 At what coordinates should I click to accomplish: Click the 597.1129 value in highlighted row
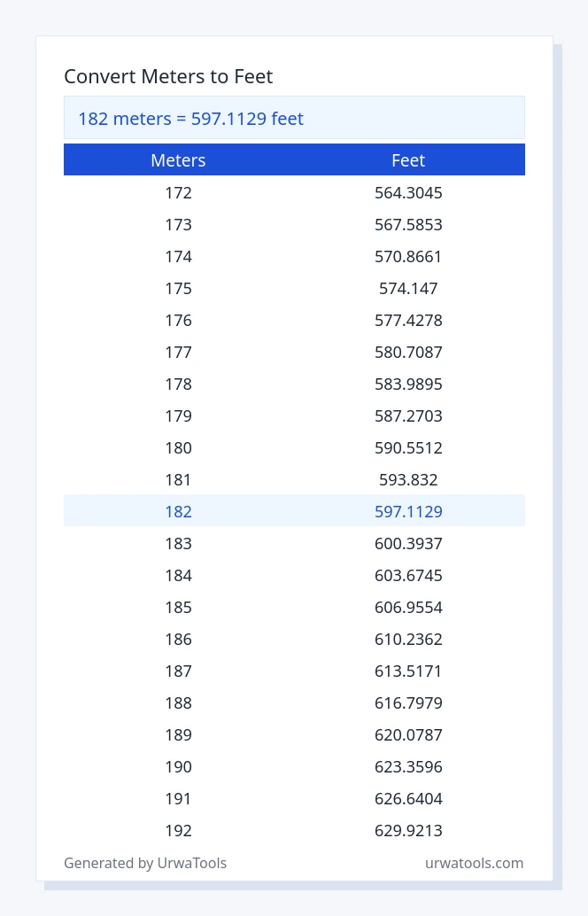click(x=408, y=511)
